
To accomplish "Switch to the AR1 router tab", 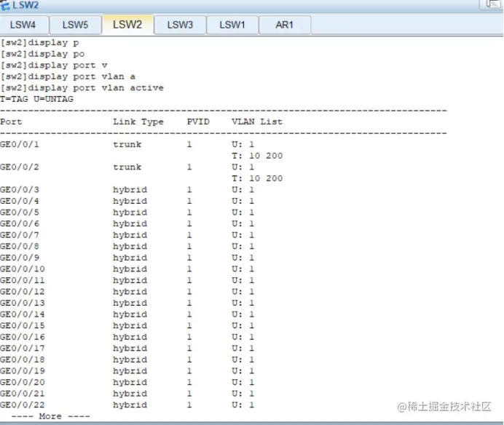I will pos(285,25).
